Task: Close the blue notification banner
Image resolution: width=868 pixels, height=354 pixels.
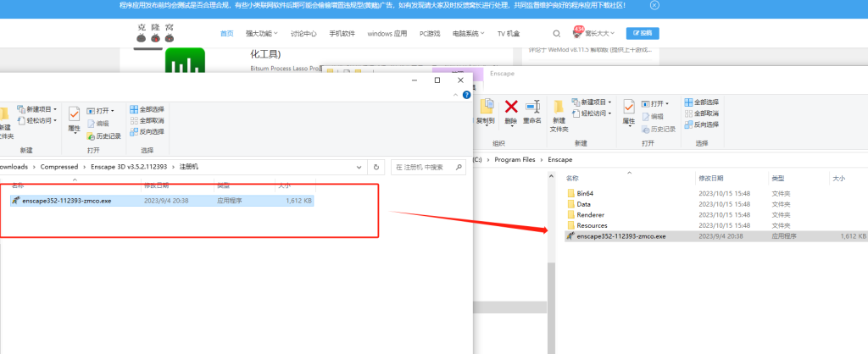Action: [x=654, y=5]
